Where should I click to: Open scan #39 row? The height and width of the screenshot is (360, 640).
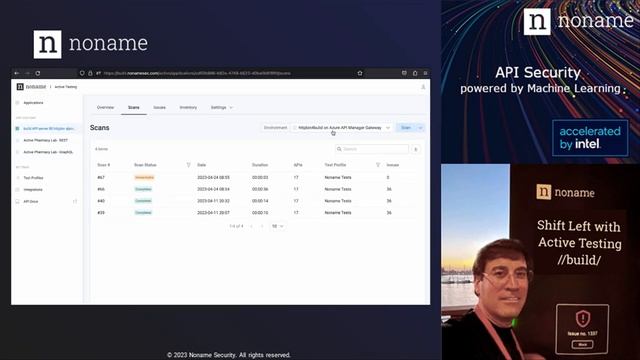256,213
